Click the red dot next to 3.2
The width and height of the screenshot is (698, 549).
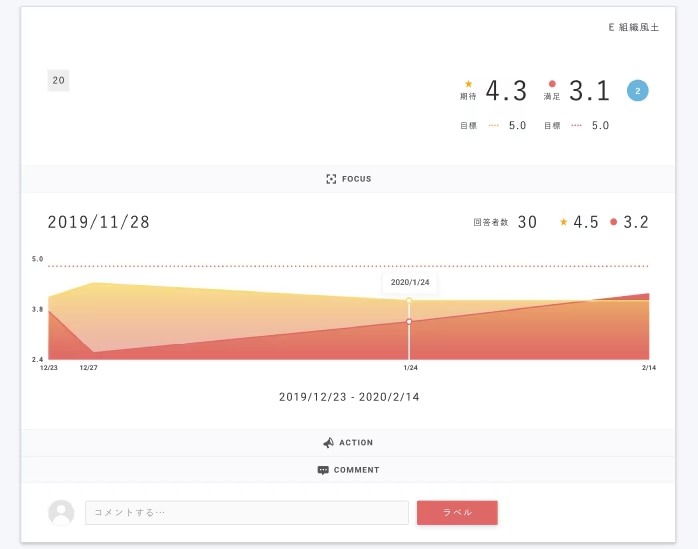pos(613,222)
